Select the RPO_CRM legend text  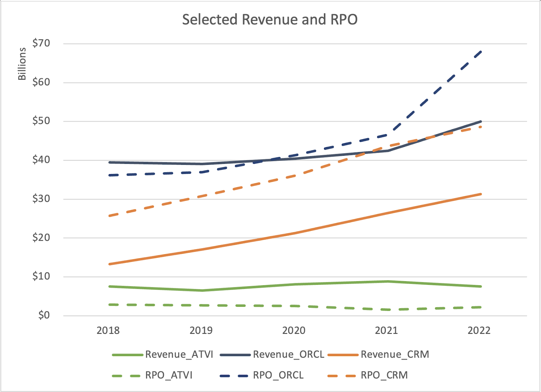[x=384, y=375]
